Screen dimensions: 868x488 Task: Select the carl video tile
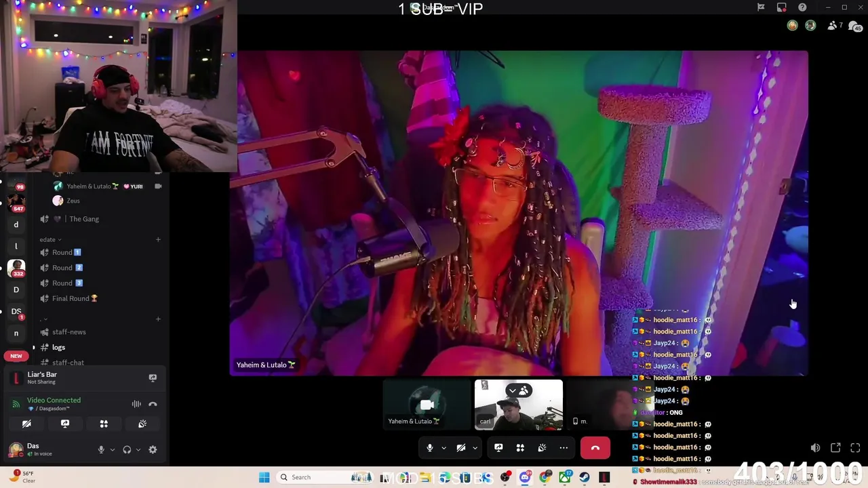click(518, 405)
